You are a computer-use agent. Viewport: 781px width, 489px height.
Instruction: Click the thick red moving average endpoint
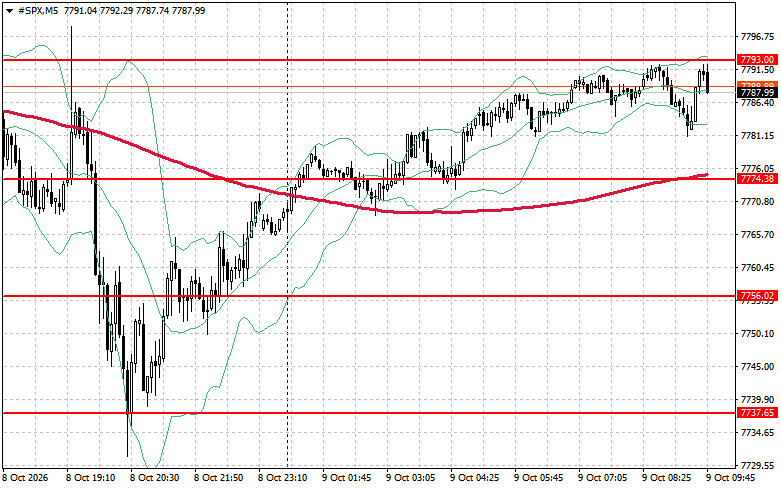coord(707,175)
